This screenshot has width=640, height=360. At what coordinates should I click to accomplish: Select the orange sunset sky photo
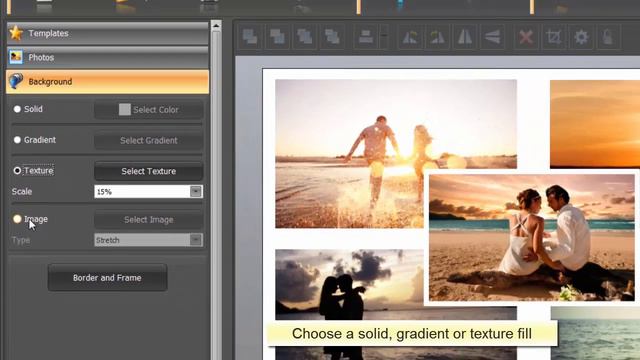point(595,124)
